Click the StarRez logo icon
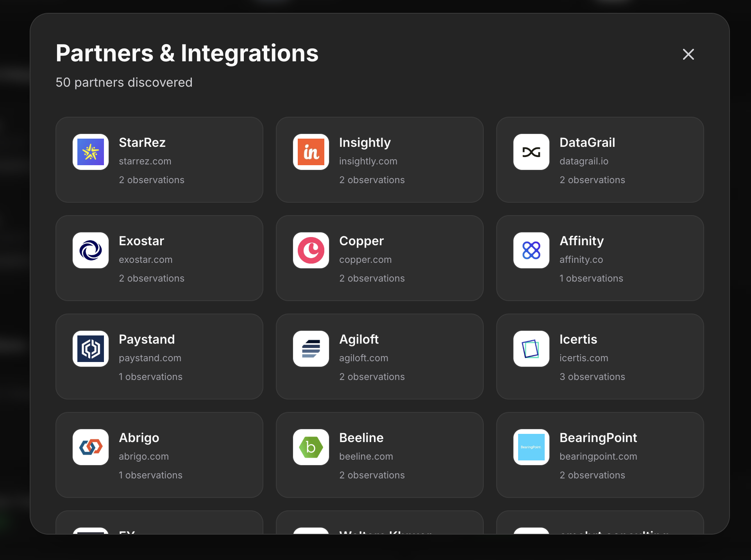The image size is (751, 560). click(90, 152)
